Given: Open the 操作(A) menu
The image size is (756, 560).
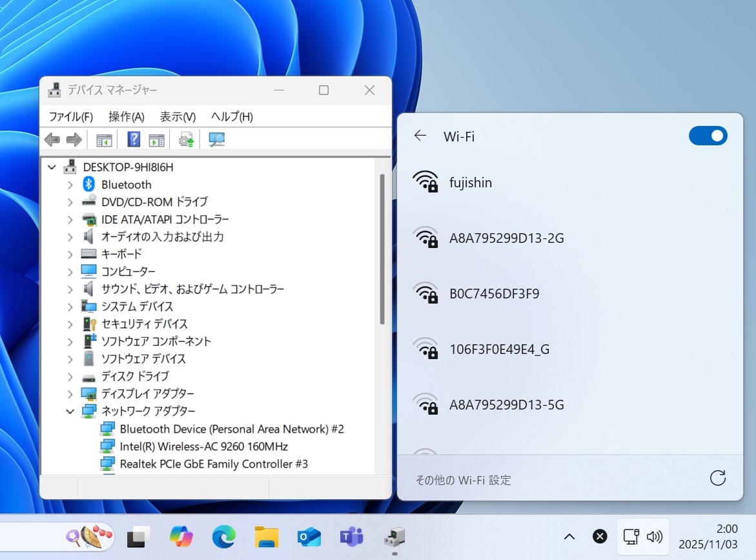Looking at the screenshot, I should pos(126,117).
